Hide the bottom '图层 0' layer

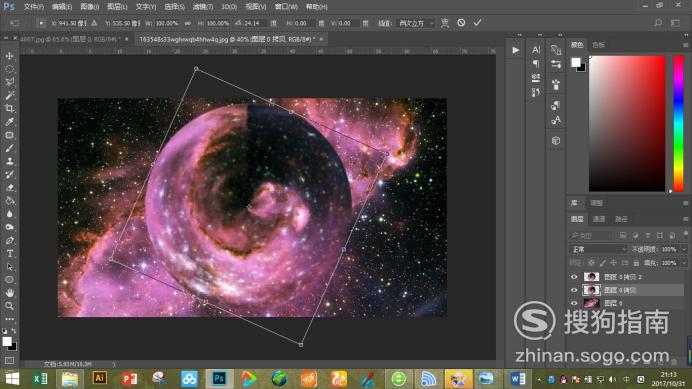[574, 303]
